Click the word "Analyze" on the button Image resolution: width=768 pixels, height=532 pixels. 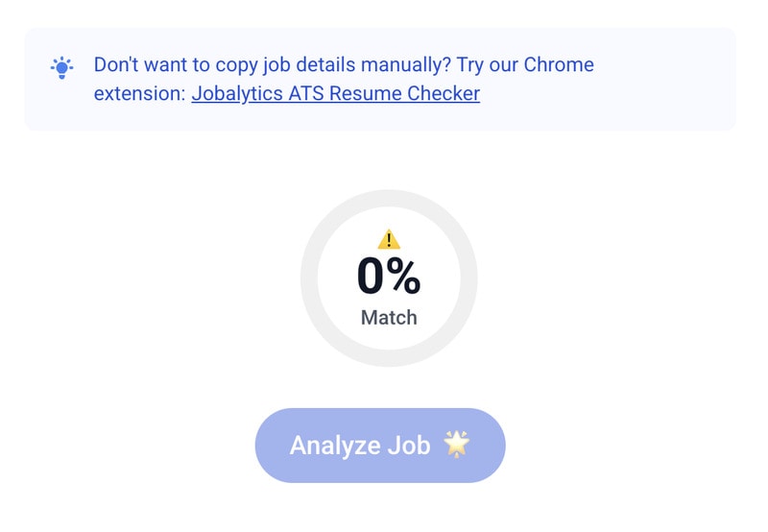pyautogui.click(x=333, y=446)
